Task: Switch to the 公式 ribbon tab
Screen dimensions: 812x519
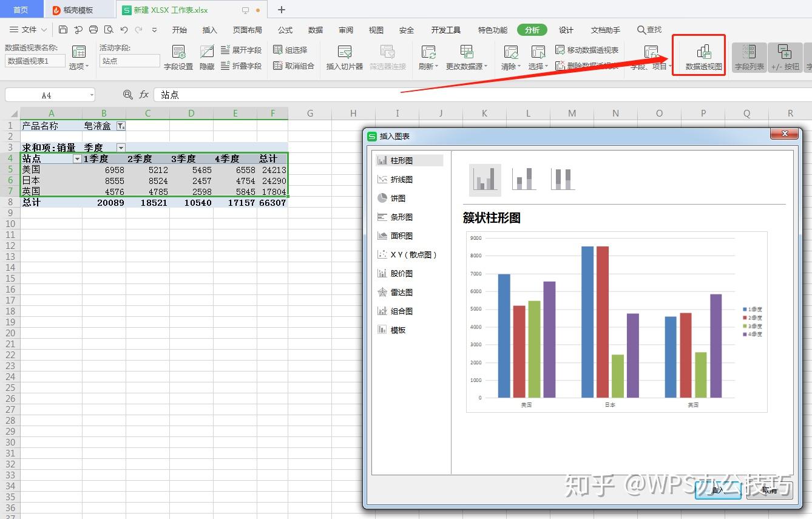Action: tap(285, 30)
